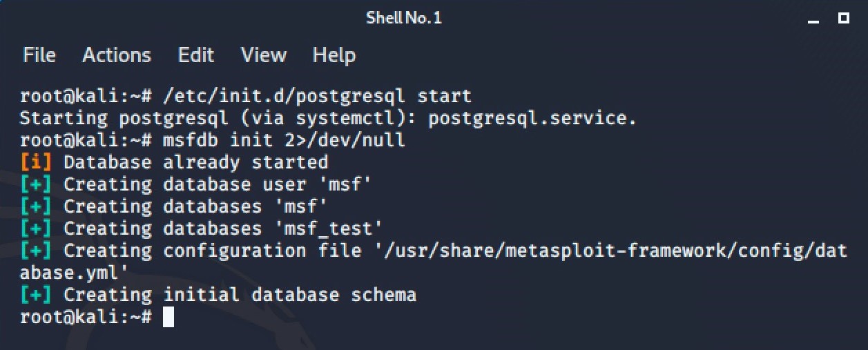The width and height of the screenshot is (868, 350).
Task: Open the Help menu
Action: (x=334, y=55)
